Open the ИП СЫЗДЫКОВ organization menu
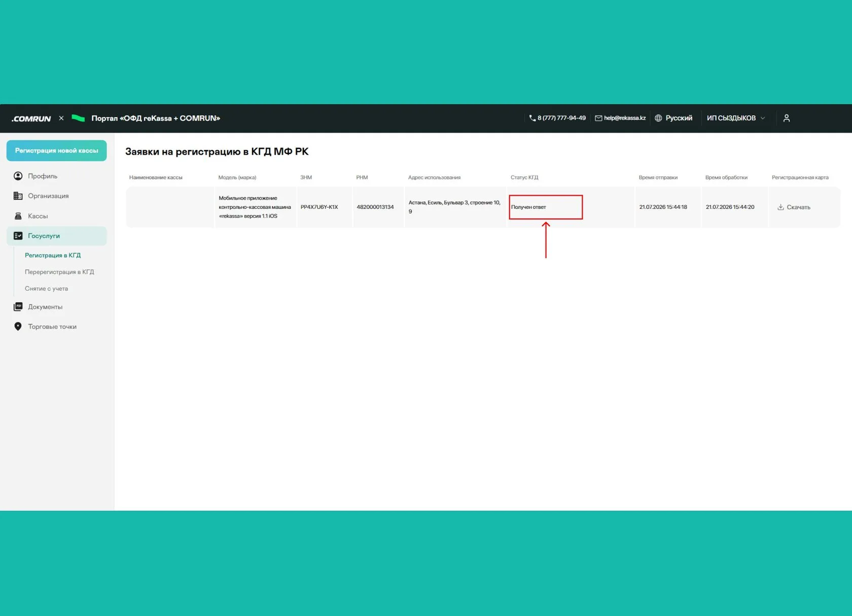852x616 pixels. (x=736, y=118)
